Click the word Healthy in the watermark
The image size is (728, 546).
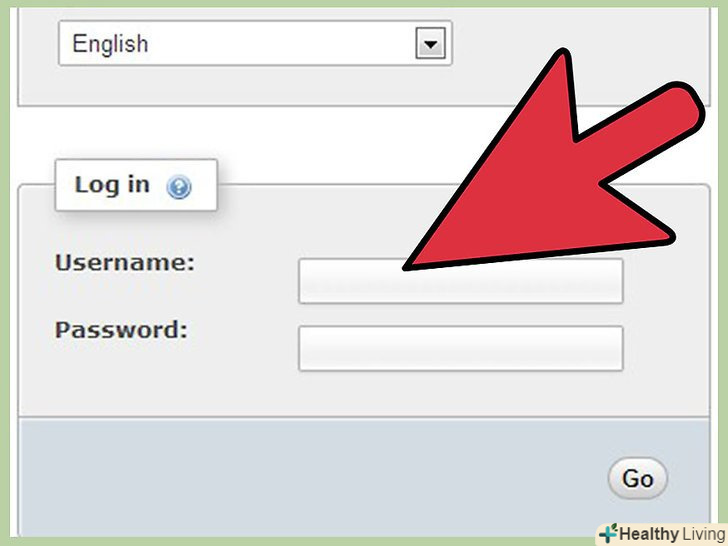(649, 534)
